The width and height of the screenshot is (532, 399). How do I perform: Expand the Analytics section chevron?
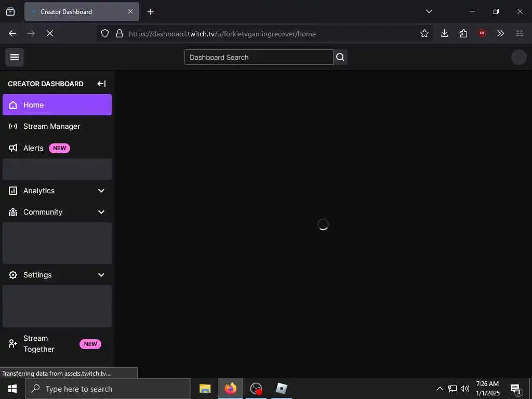[x=101, y=191]
